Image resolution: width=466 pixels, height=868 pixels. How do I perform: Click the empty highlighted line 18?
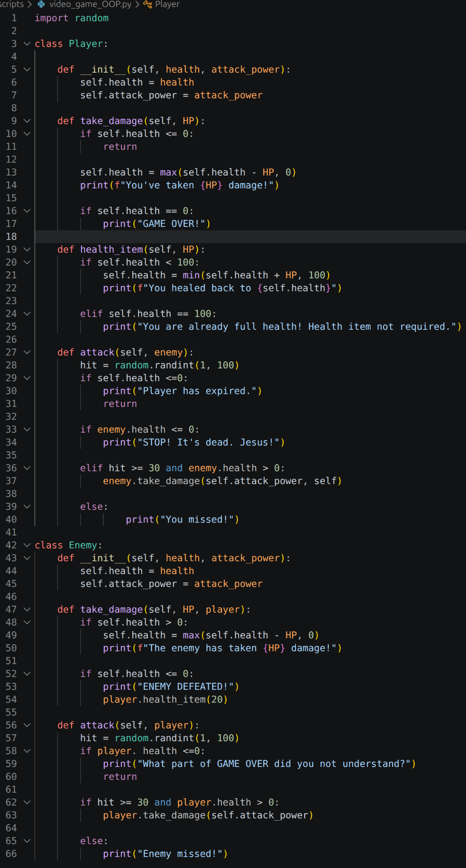[250, 236]
